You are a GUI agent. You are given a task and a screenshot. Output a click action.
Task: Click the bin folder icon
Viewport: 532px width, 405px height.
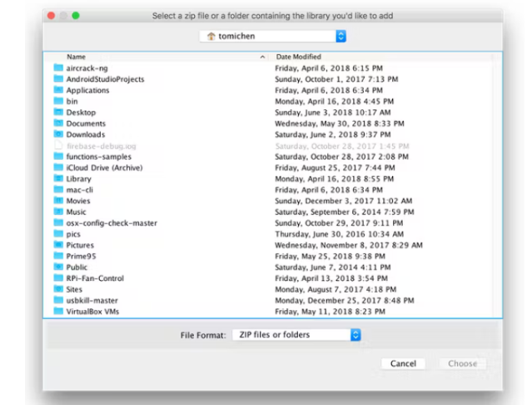(58, 101)
